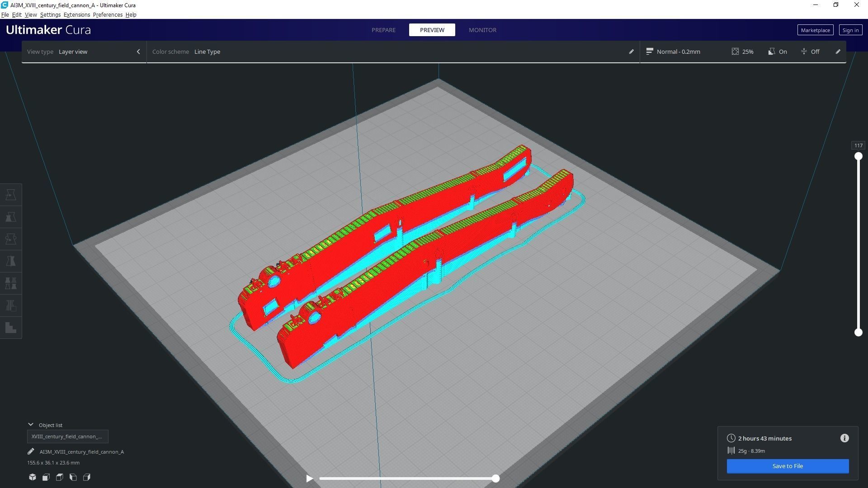Open print settings panel Normal - 0.2mm
Viewport: 868px width, 488px height.
point(678,52)
